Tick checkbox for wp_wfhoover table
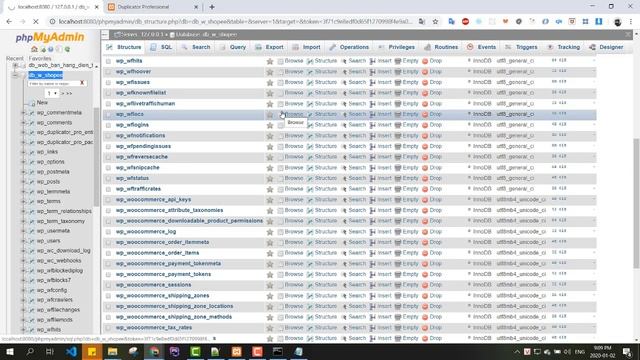The width and height of the screenshot is (640, 360). [108, 72]
